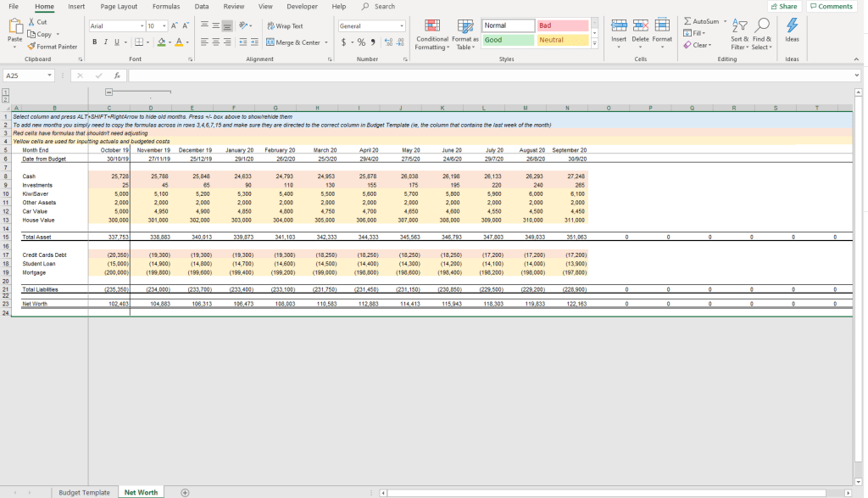Open the General number format dropdown
Image resolution: width=868 pixels, height=498 pixels.
(x=401, y=26)
